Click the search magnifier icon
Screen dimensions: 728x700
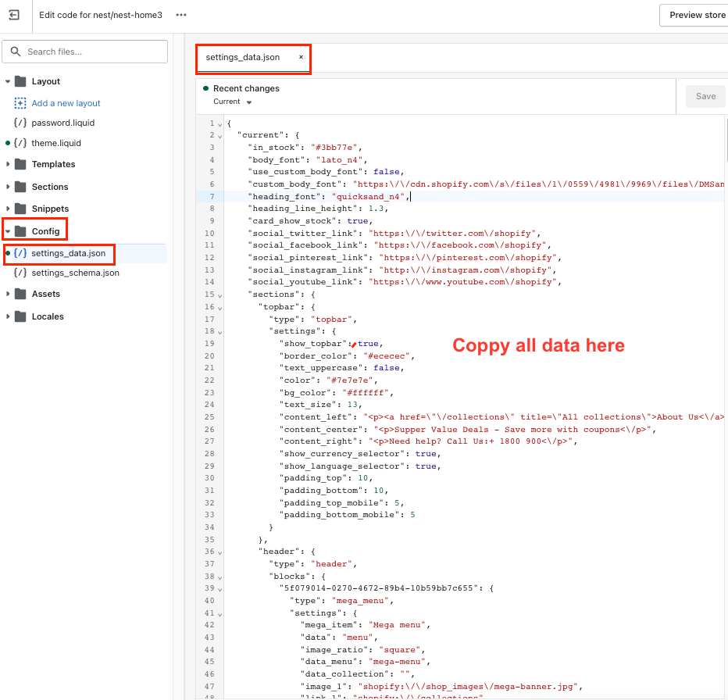point(16,52)
